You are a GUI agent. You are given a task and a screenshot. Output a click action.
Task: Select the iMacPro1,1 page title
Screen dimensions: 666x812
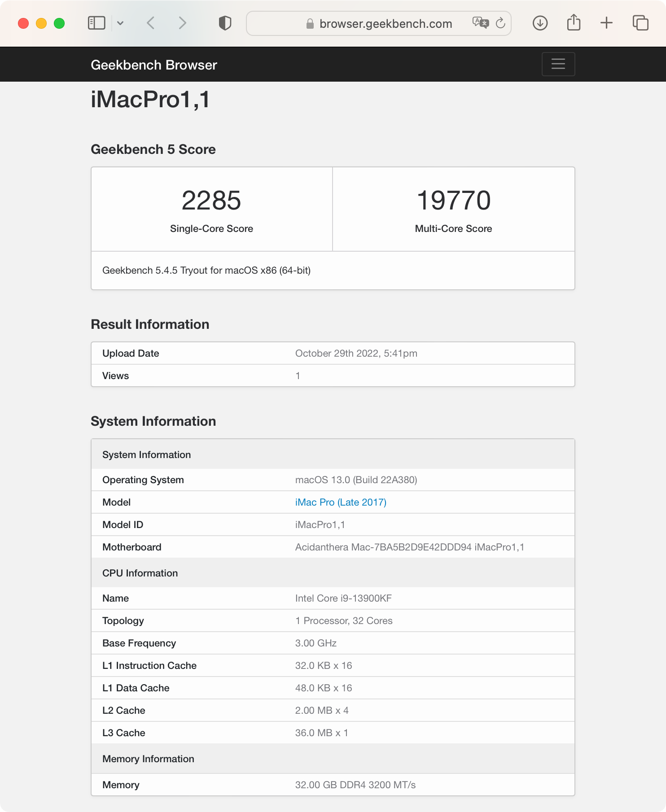[x=150, y=99]
